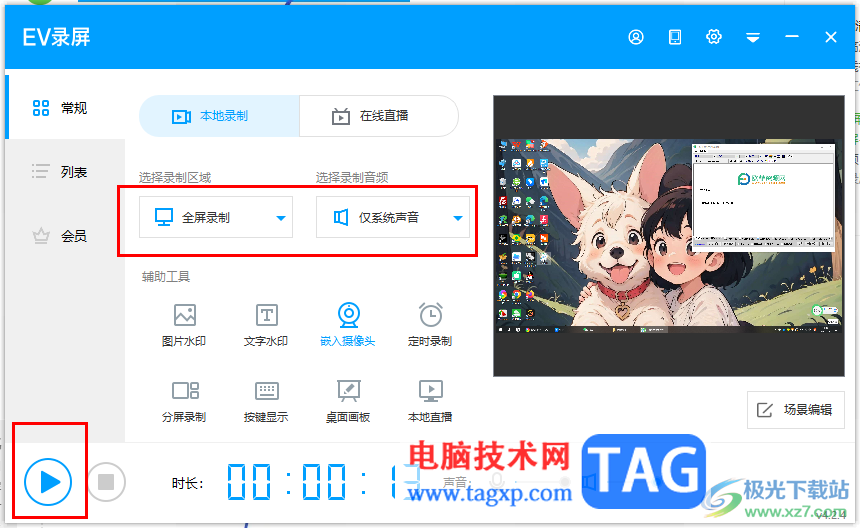Expand the 仅系统声音 audio dropdown
This screenshot has width=860, height=528.
point(393,217)
